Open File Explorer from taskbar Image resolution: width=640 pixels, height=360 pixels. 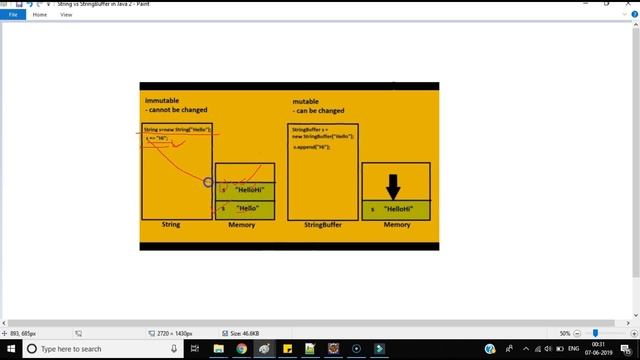point(218,349)
